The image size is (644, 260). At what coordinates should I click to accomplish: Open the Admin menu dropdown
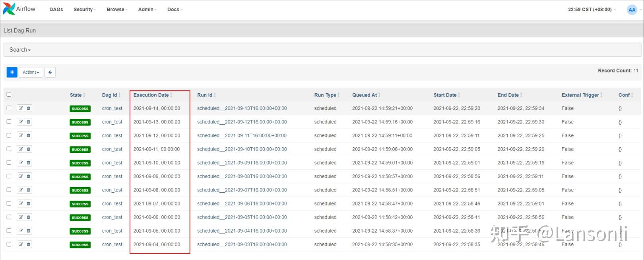coord(147,10)
